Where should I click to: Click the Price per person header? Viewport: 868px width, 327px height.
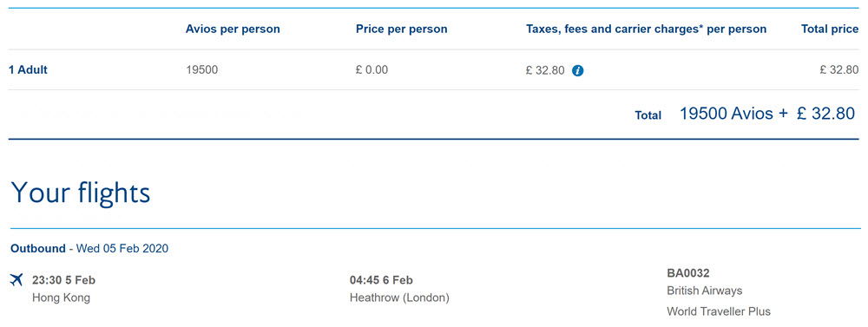pyautogui.click(x=401, y=29)
